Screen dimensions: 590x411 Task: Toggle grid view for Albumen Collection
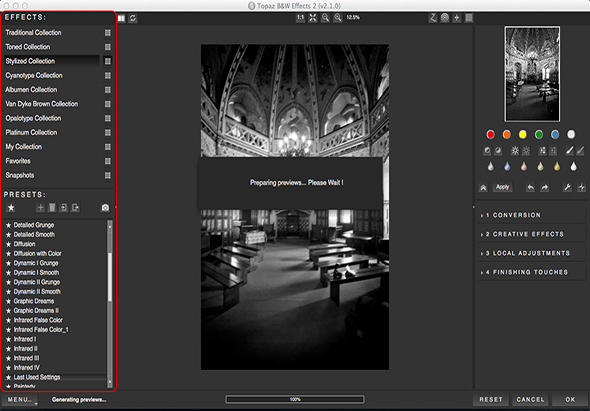tap(108, 90)
